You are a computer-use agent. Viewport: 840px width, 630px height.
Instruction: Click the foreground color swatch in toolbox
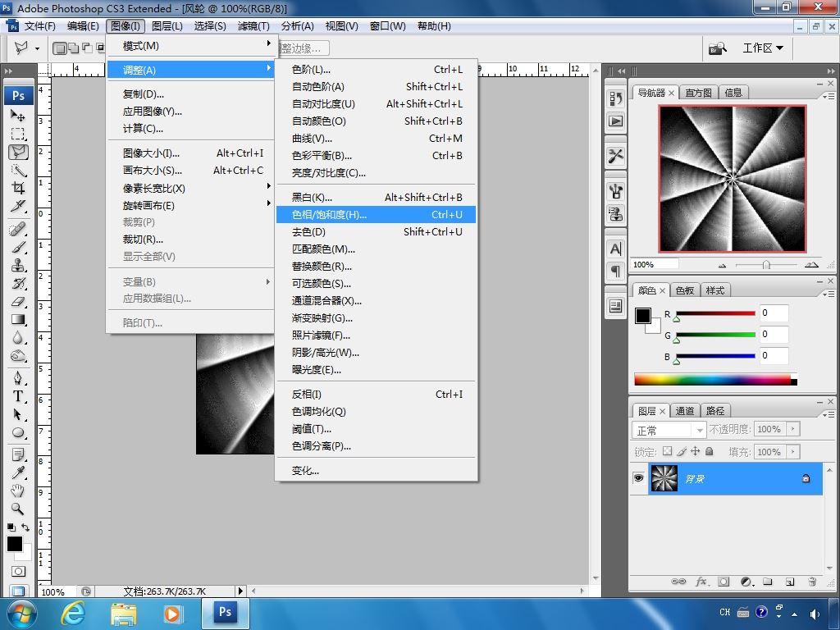point(15,544)
